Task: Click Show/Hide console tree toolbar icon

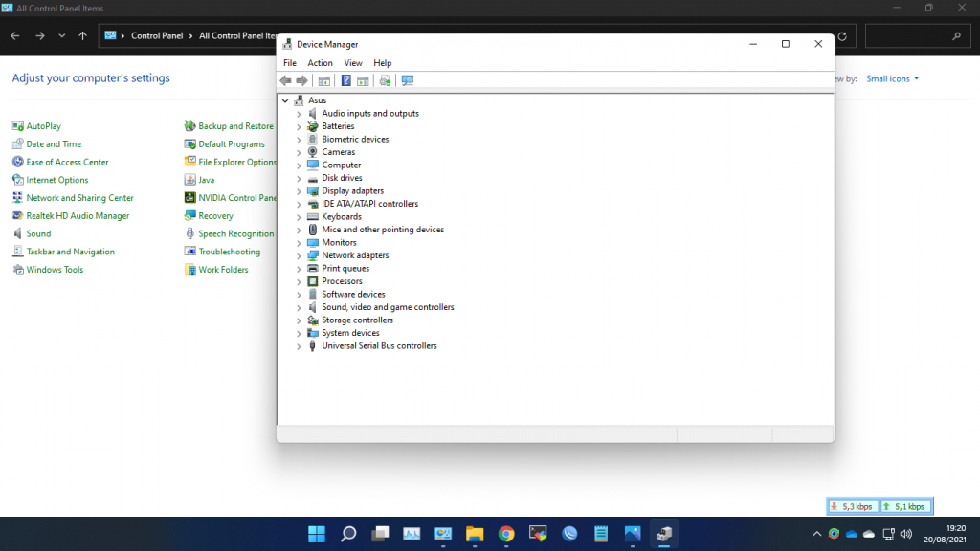Action: click(x=324, y=81)
